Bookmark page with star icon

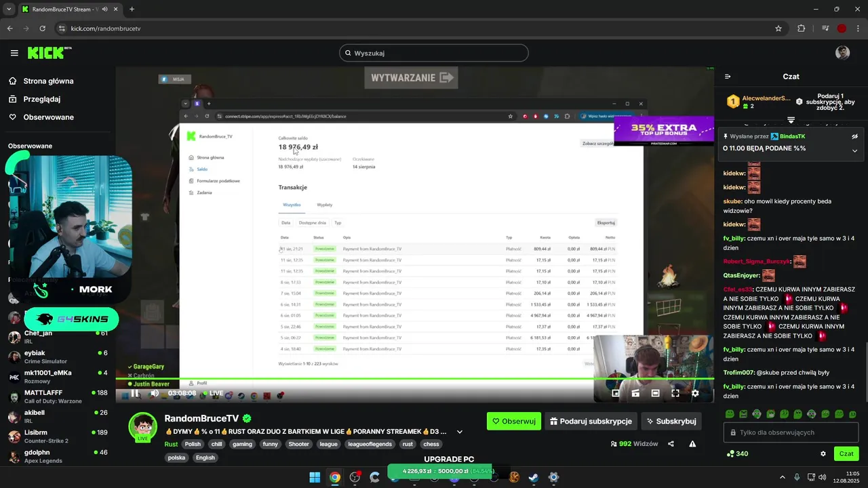coord(778,28)
